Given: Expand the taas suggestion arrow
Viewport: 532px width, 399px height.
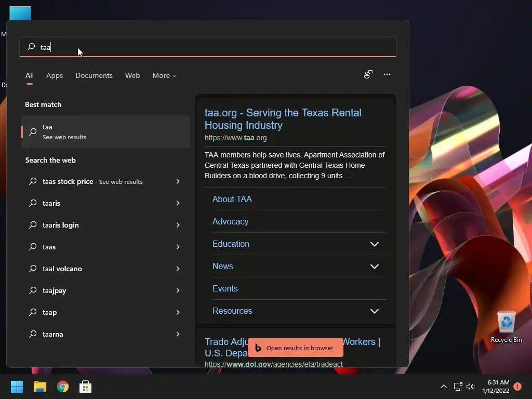Looking at the screenshot, I should 178,247.
